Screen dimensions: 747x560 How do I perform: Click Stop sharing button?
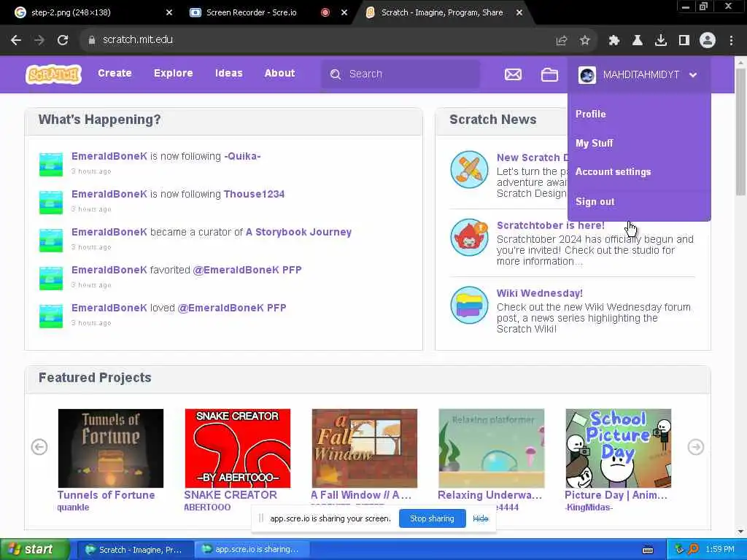pos(432,518)
